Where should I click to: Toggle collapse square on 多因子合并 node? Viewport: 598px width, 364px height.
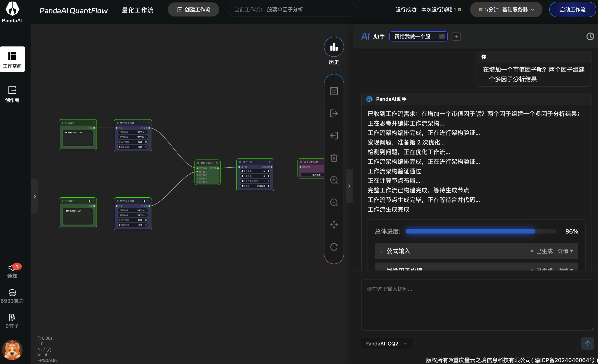[x=198, y=163]
